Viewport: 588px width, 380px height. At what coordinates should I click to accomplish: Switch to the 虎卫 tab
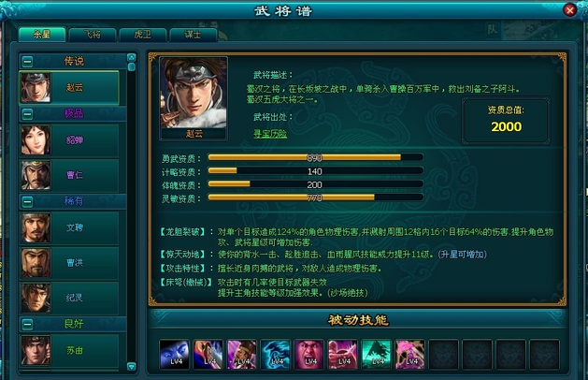(142, 35)
